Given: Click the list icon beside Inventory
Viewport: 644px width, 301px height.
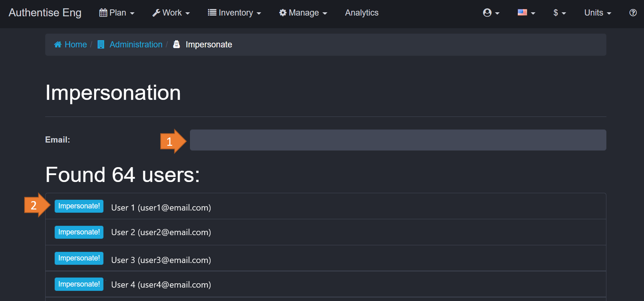Looking at the screenshot, I should 212,13.
